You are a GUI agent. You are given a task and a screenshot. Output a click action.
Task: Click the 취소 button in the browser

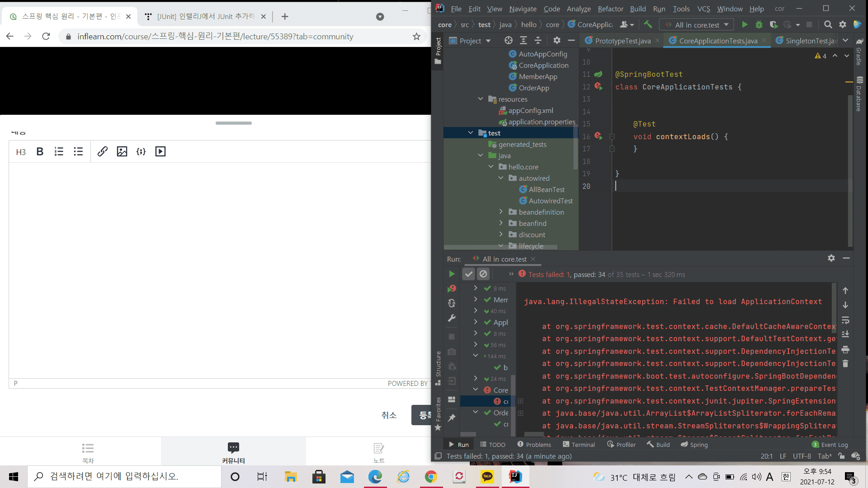[389, 415]
